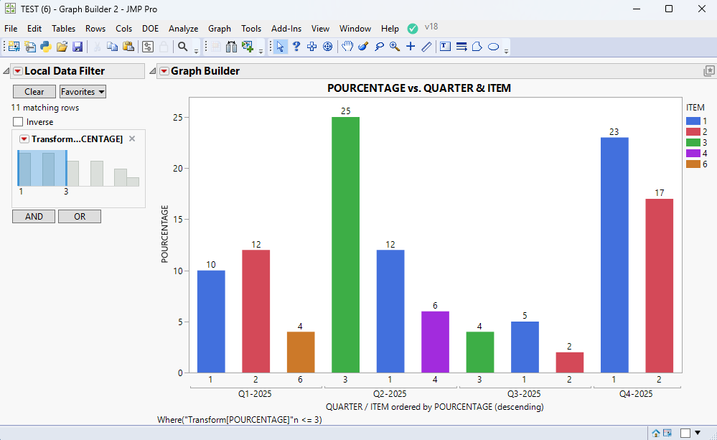The width and height of the screenshot is (717, 440).
Task: Select the polygon shape tool
Action: click(x=477, y=47)
